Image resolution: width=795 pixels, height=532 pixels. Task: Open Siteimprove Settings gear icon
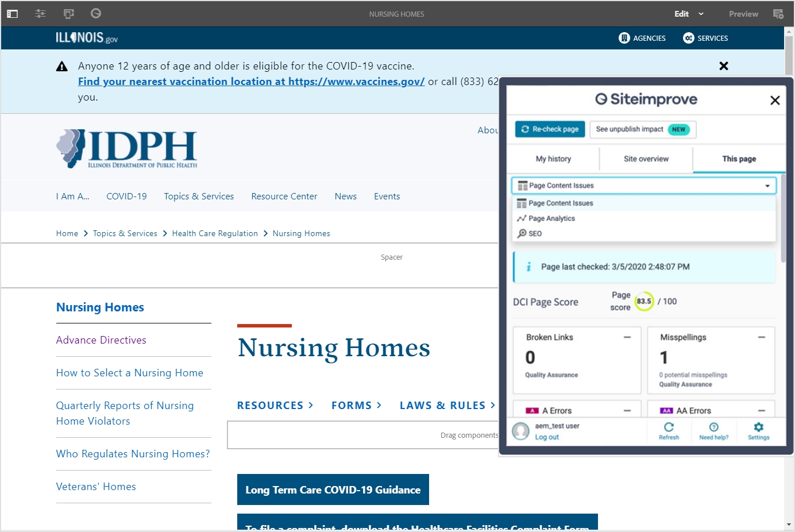[759, 427]
